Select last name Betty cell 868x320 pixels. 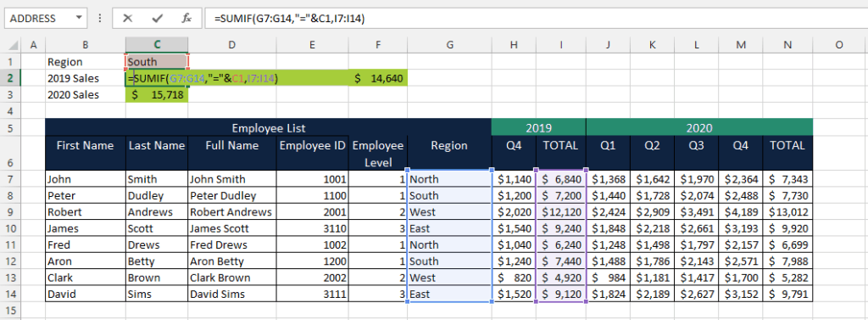point(157,261)
